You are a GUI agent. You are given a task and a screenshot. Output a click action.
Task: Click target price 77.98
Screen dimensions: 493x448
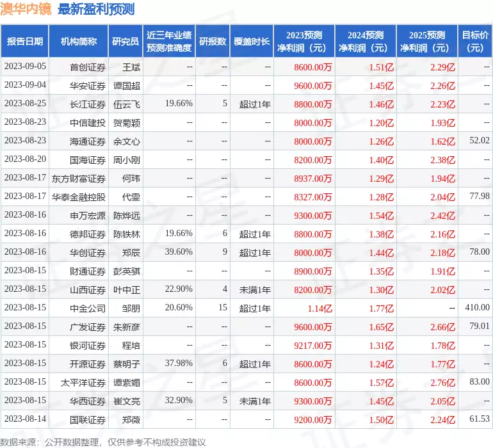tap(480, 196)
